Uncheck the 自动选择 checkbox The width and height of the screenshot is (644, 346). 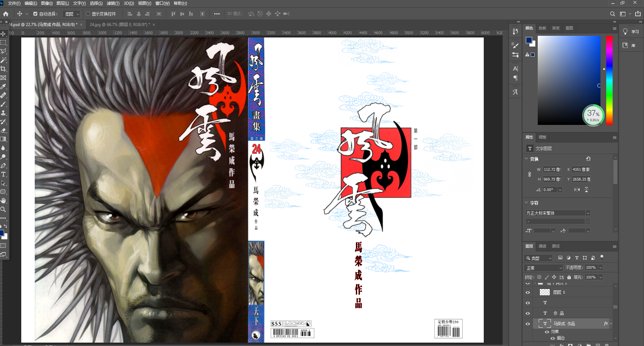point(35,14)
